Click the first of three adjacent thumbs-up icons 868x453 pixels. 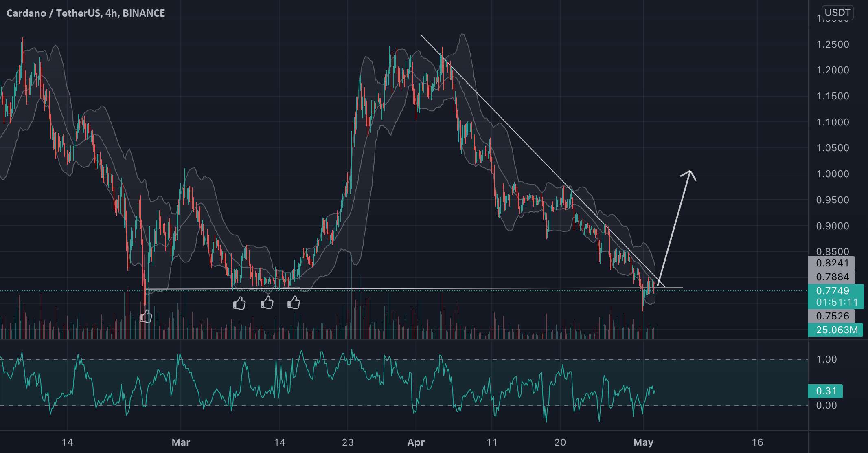click(x=239, y=303)
